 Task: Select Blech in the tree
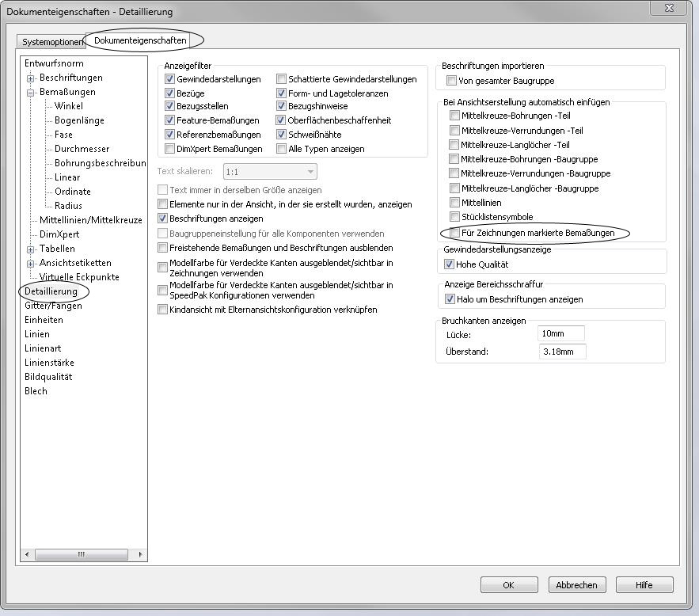coord(36,391)
